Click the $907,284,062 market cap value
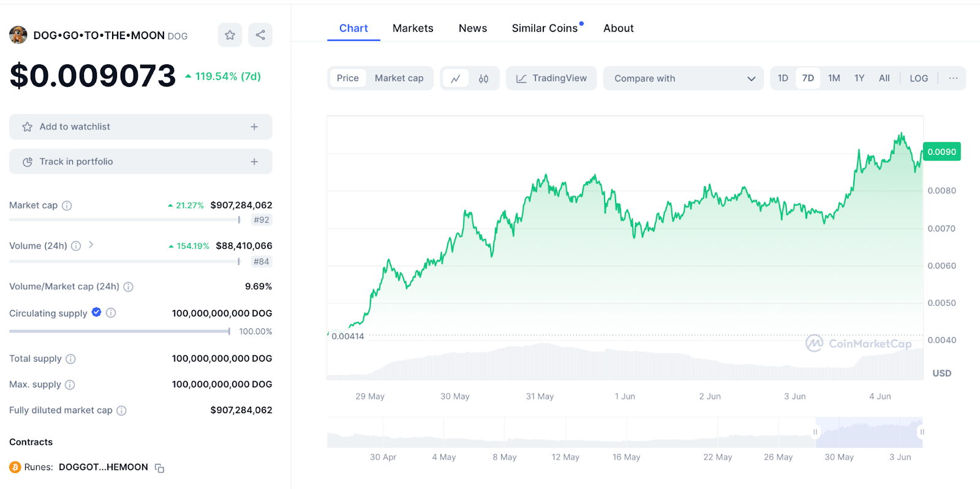 tap(241, 205)
